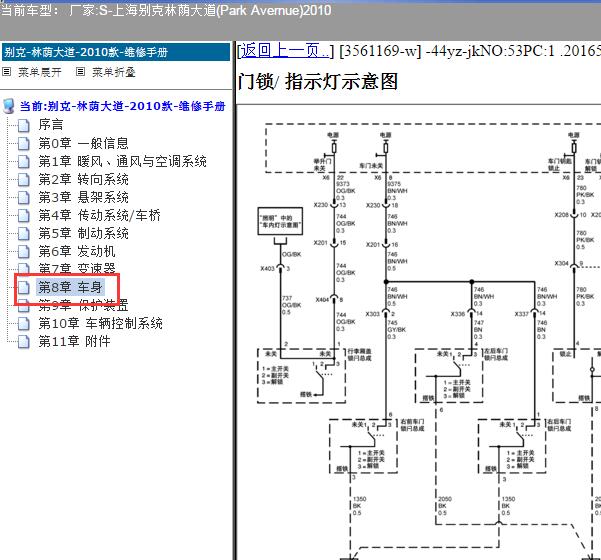This screenshot has width=601, height=560.
Task: Collapse all menus with 菜单折叠
Action: click(x=114, y=72)
